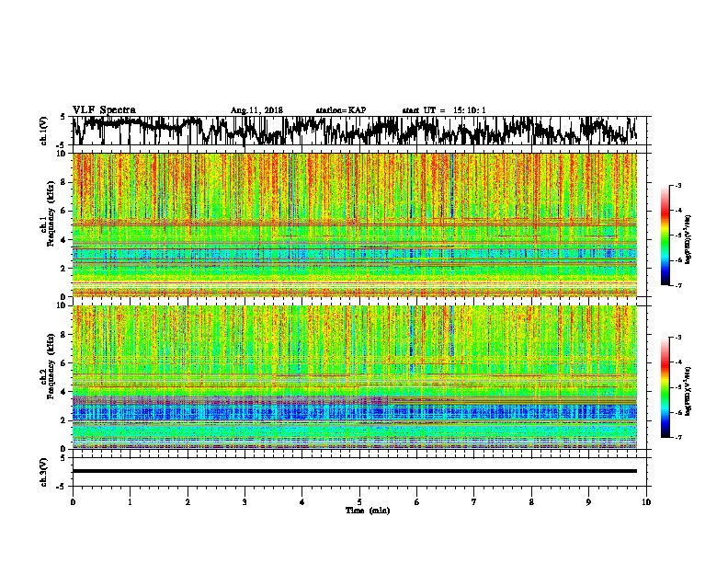Click the "VLF Spectra" plot title
Image resolution: width=728 pixels, height=563 pixels.
pos(104,109)
